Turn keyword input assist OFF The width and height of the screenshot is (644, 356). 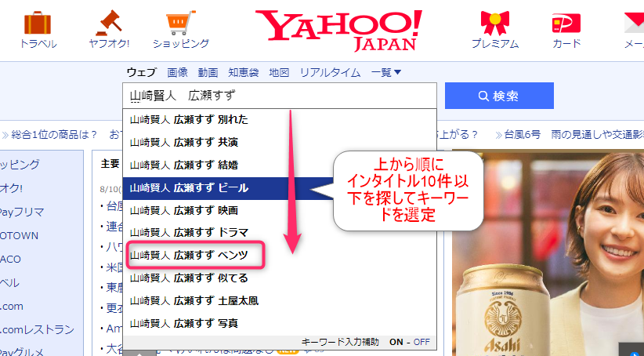pyautogui.click(x=421, y=342)
